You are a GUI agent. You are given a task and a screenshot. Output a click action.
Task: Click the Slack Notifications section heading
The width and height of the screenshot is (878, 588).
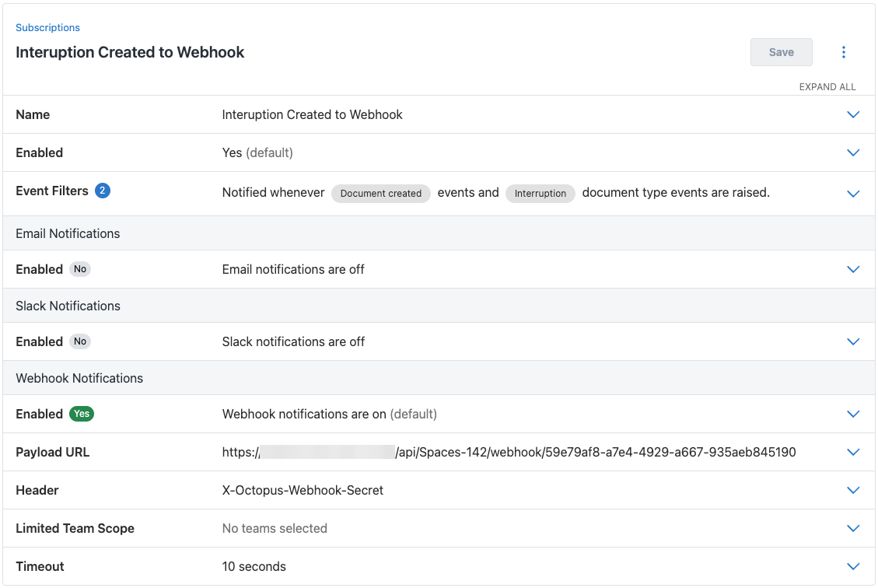(x=68, y=306)
